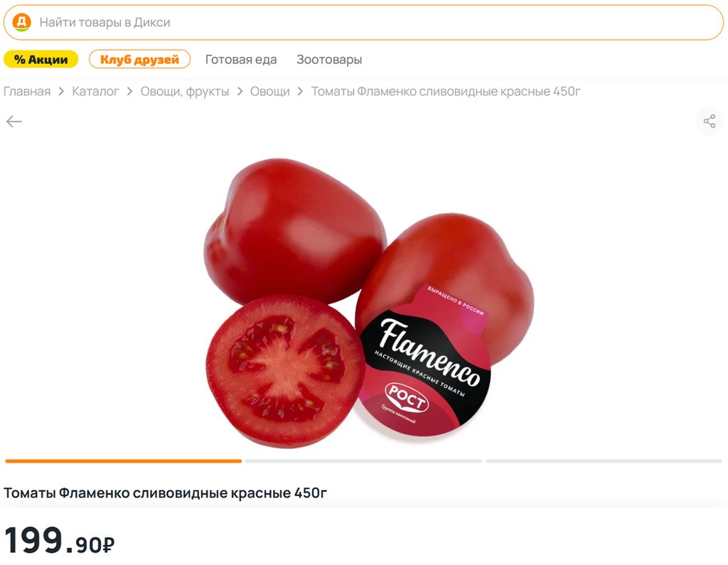The height and width of the screenshot is (565, 728).
Task: Click the Flamenco tomatoes product image
Action: (369, 303)
